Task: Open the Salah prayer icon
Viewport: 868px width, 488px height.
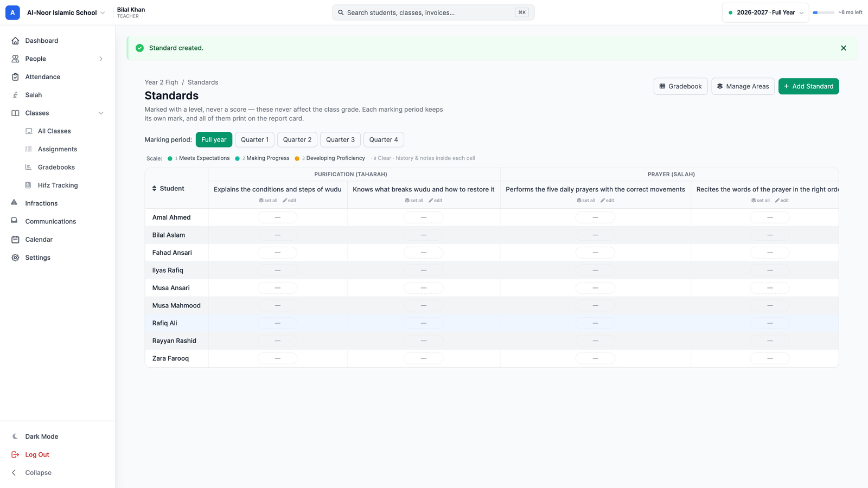Action: click(15, 95)
